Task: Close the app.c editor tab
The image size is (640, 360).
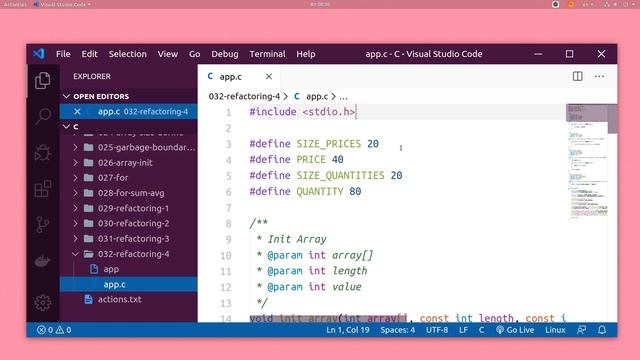Action: (269, 76)
